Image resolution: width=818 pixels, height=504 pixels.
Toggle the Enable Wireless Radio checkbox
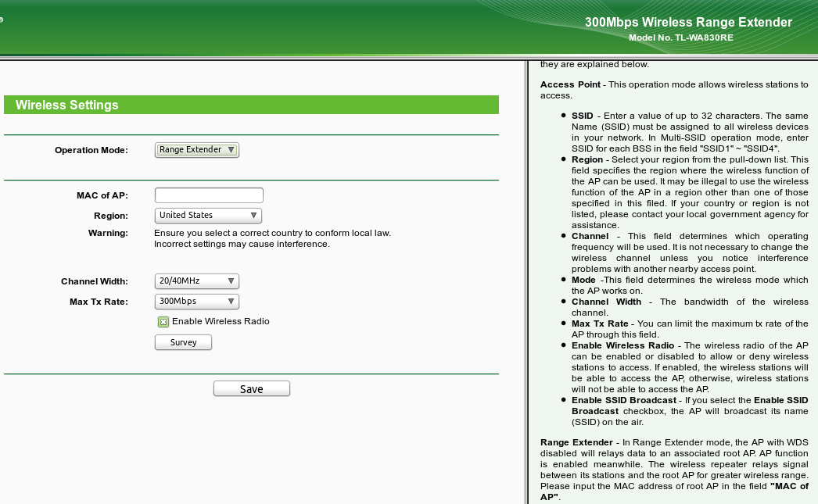click(163, 322)
